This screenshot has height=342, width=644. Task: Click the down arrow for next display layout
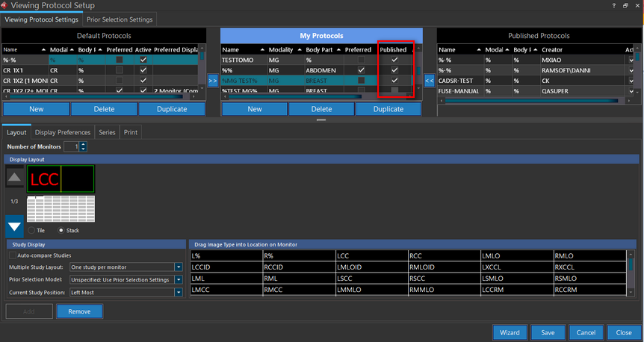coord(15,225)
